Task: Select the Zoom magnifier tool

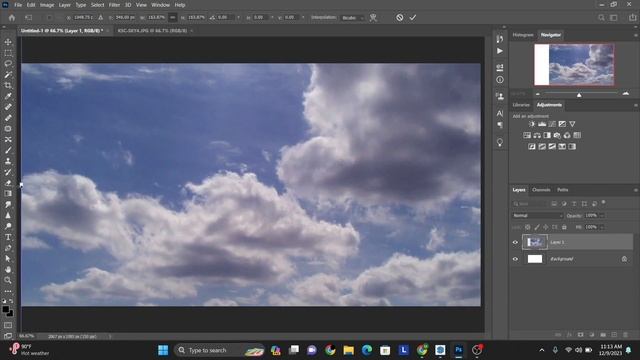Action: point(8,280)
